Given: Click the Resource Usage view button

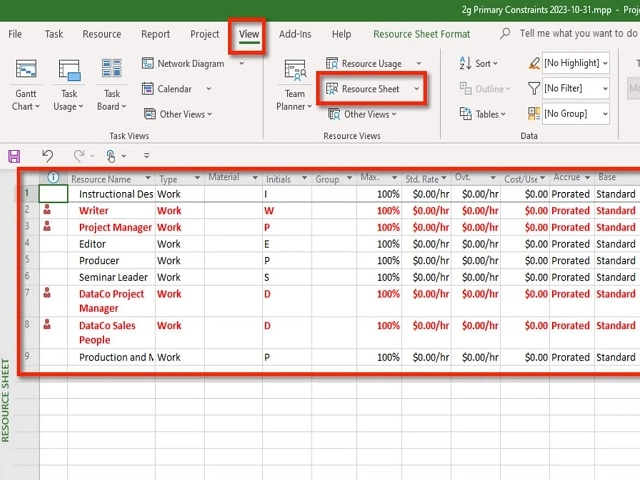Looking at the screenshot, I should (x=371, y=63).
